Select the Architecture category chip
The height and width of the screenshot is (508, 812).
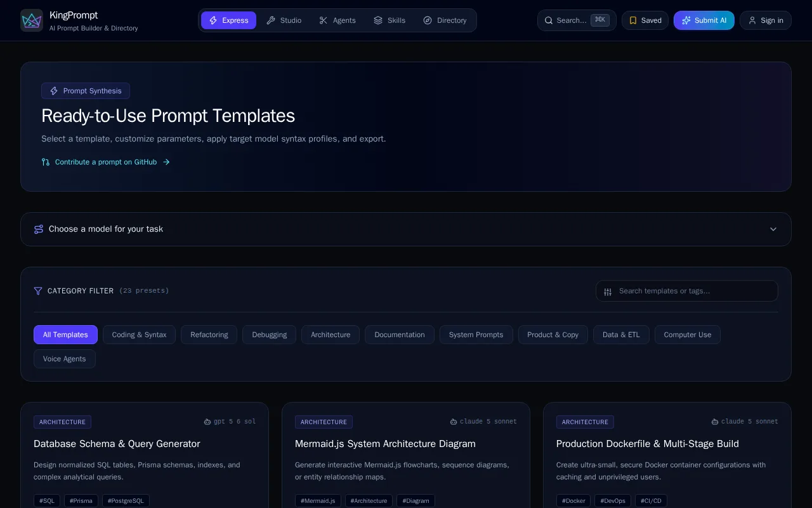click(x=331, y=335)
